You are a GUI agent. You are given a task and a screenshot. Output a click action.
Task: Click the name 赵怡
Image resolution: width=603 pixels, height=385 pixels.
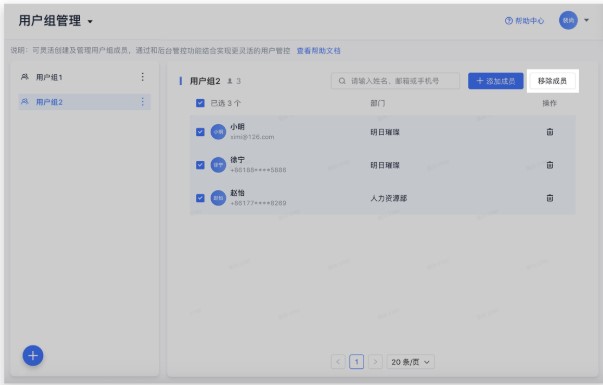237,193
